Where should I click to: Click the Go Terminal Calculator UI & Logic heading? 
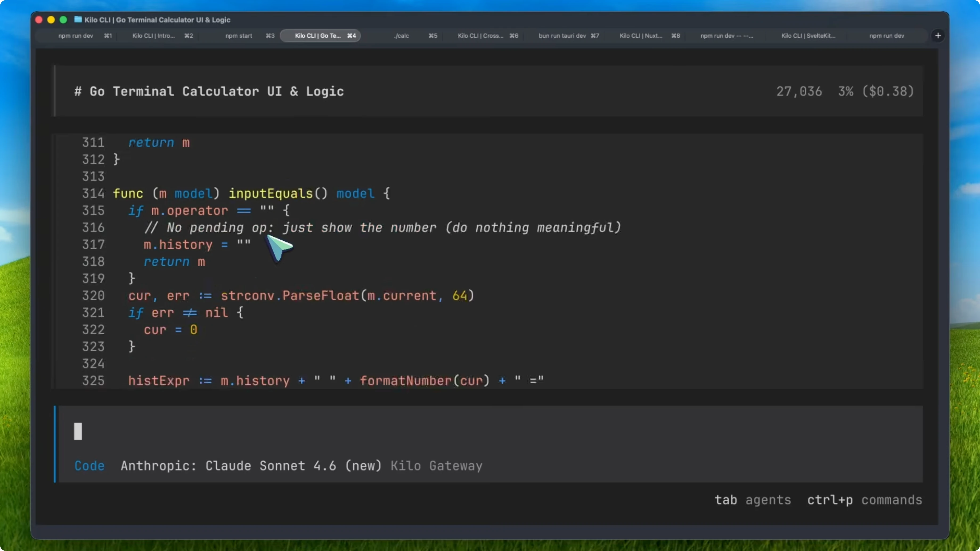point(209,91)
